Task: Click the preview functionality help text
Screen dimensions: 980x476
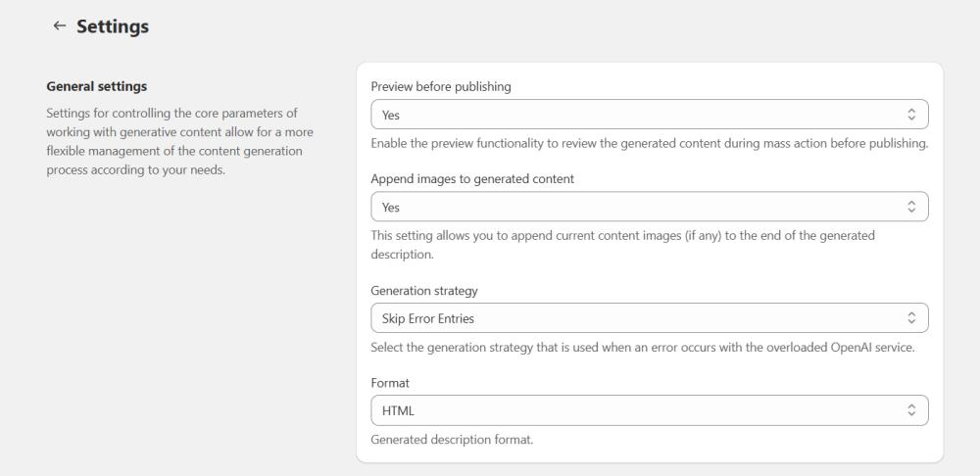Action: 649,144
